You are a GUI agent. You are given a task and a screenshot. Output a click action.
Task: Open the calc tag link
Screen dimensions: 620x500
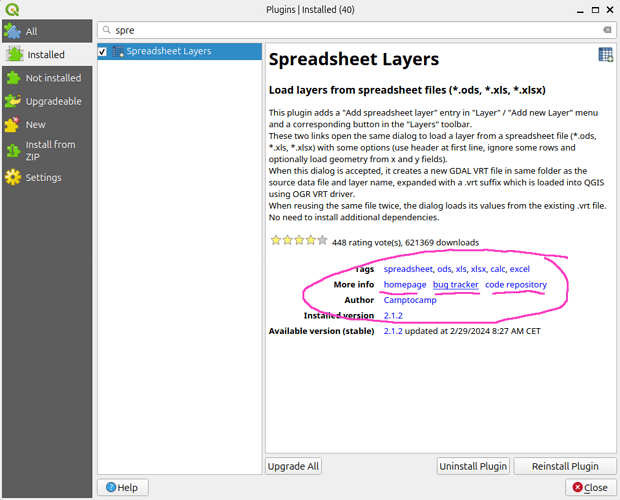pos(498,269)
